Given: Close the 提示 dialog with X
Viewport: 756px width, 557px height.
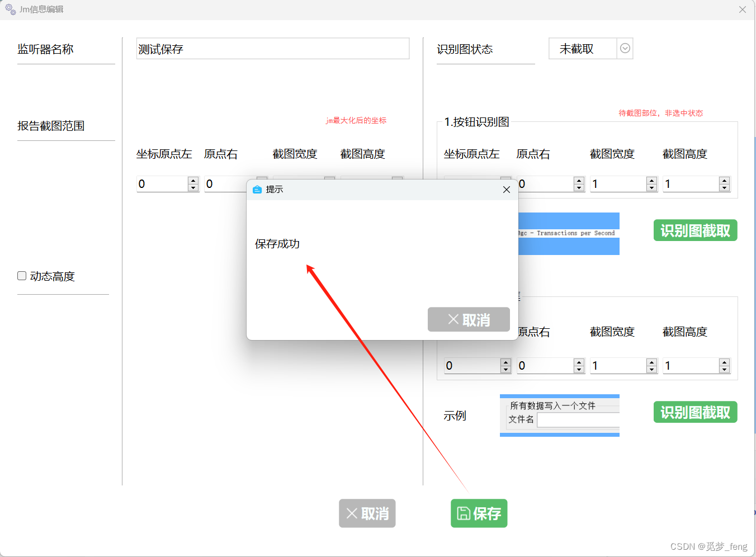Looking at the screenshot, I should coord(507,190).
